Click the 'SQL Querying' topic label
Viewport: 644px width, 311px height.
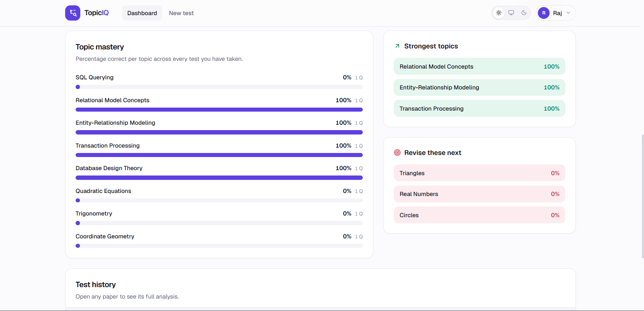[94, 77]
